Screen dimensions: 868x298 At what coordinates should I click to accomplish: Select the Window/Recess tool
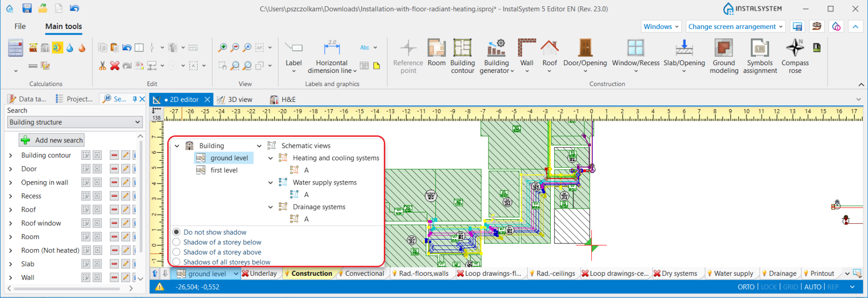click(636, 56)
